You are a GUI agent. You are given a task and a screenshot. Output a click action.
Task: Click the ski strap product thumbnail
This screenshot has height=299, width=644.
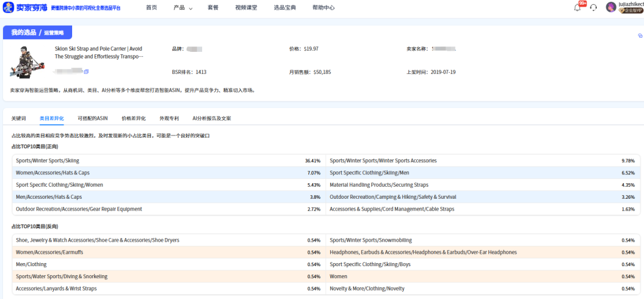tap(27, 61)
